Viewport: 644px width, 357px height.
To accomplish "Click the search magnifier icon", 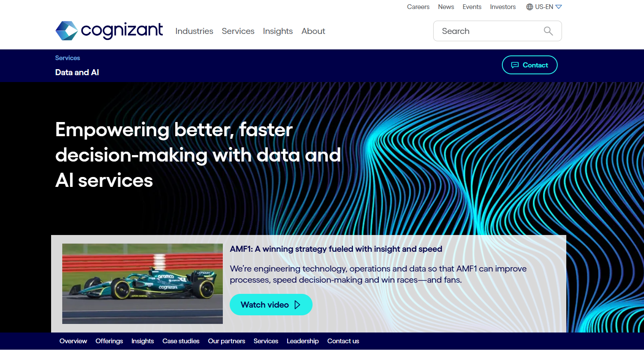I will [x=548, y=31].
